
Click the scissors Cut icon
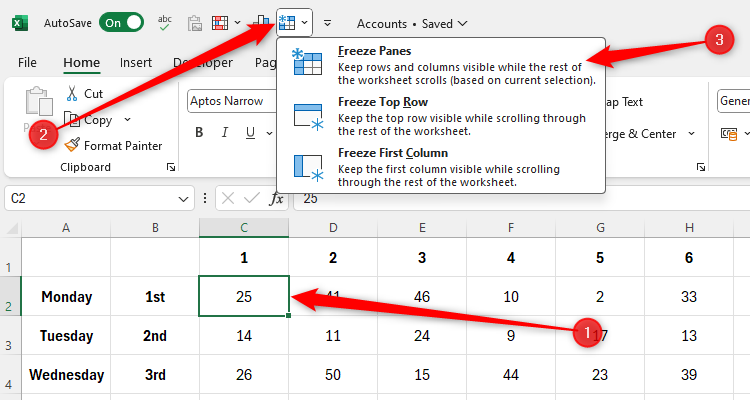72,94
